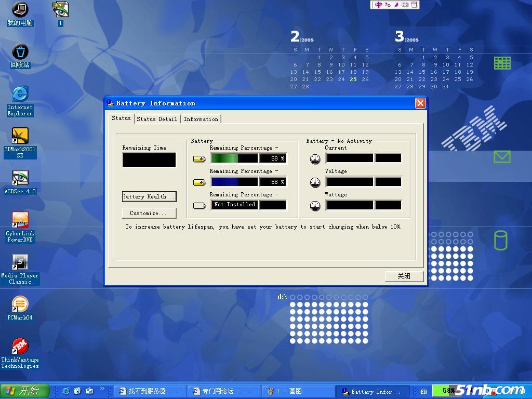Select the ACDSee 4.0 desktop icon

coord(20,178)
